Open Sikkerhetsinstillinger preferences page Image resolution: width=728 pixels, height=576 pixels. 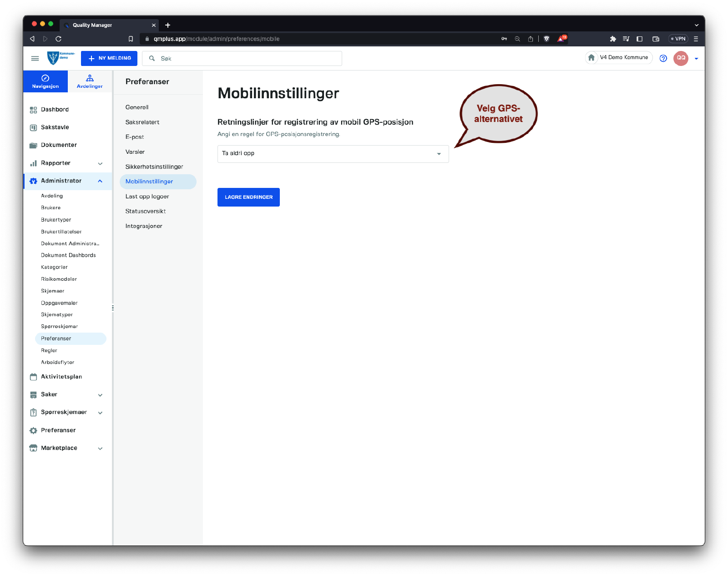tap(154, 167)
